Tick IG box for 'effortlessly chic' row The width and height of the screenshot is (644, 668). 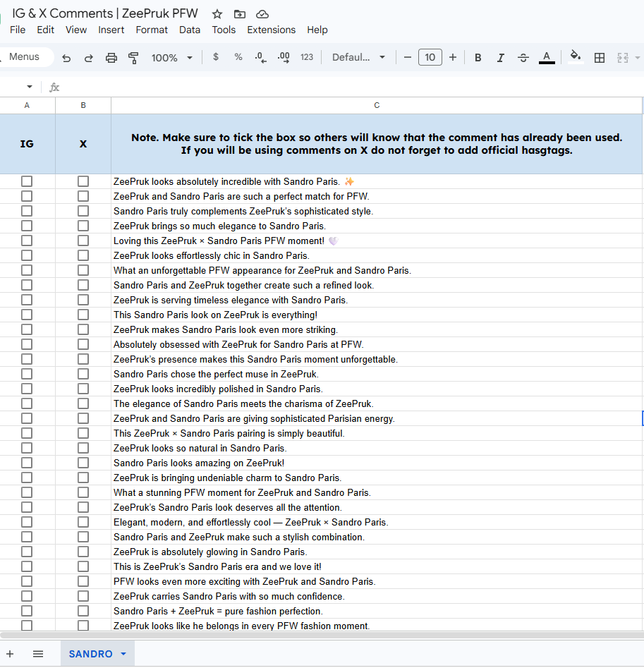click(27, 255)
